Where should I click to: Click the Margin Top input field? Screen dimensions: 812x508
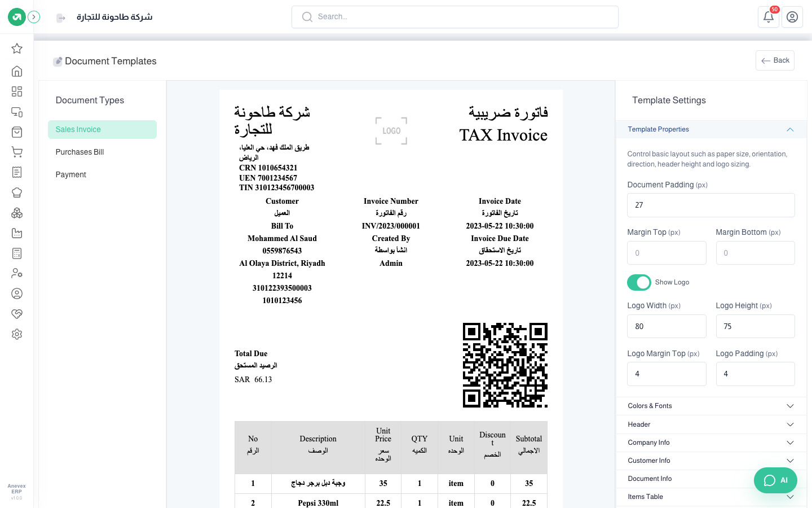pos(667,253)
